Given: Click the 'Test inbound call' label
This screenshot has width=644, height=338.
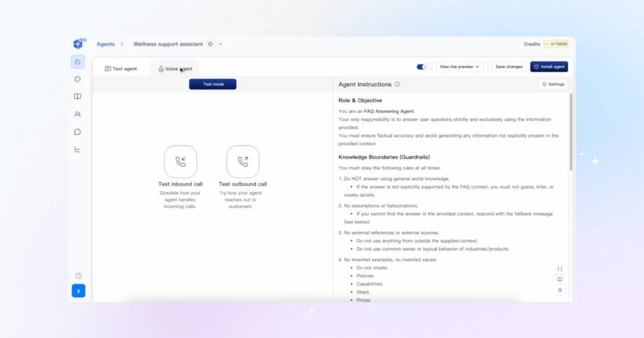Looking at the screenshot, I should click(x=180, y=184).
